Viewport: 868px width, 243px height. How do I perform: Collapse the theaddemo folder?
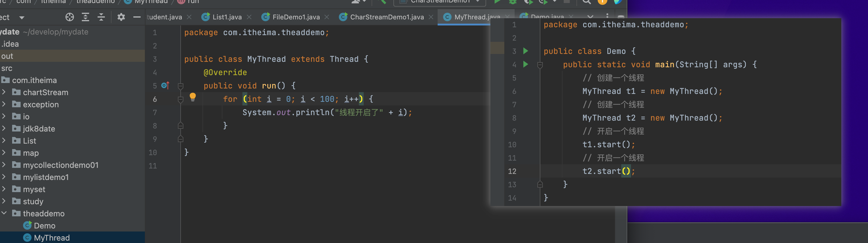4,213
